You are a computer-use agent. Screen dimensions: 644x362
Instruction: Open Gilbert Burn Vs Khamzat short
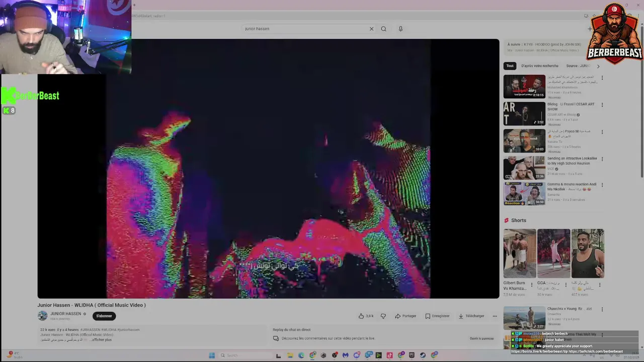520,253
